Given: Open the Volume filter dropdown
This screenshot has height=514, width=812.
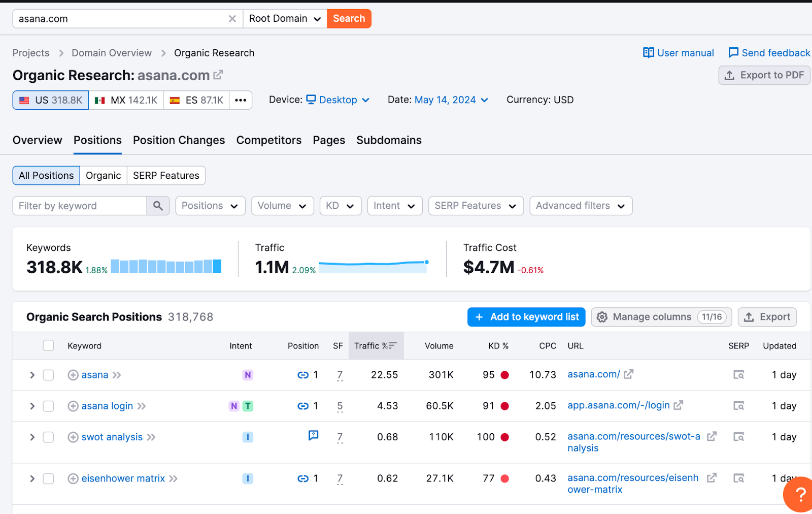Looking at the screenshot, I should [282, 206].
